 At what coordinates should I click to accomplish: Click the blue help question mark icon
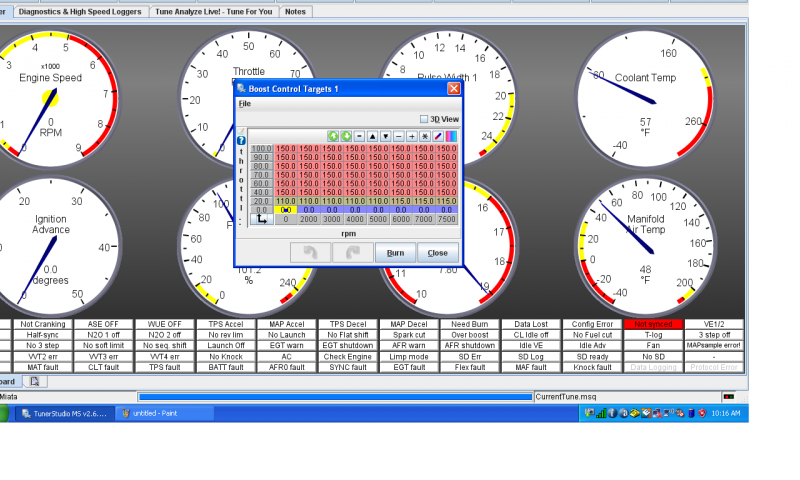pos(241,140)
